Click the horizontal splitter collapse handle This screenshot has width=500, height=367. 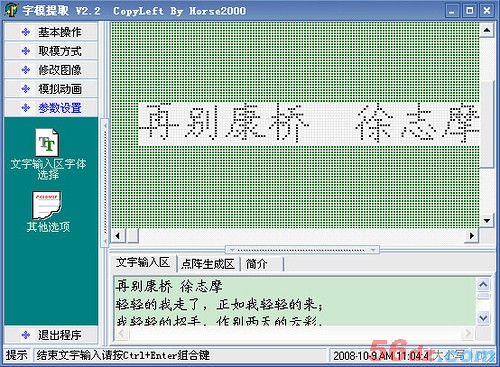[302, 250]
